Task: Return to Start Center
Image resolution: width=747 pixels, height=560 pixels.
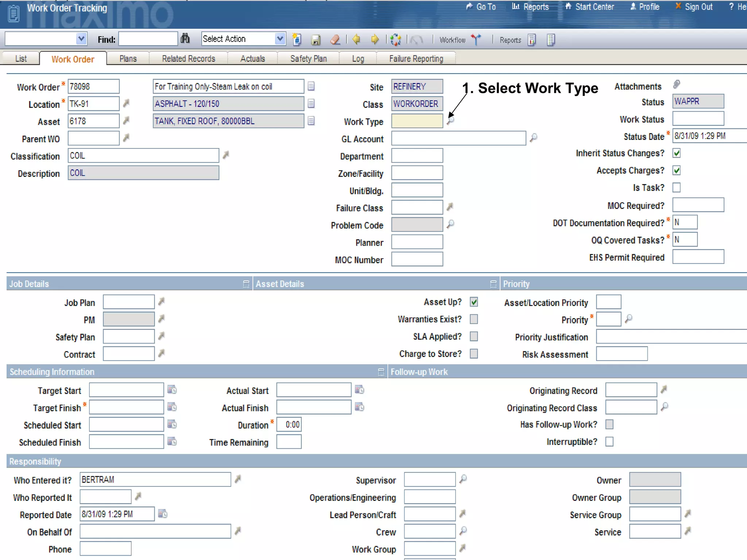Action: tap(590, 7)
